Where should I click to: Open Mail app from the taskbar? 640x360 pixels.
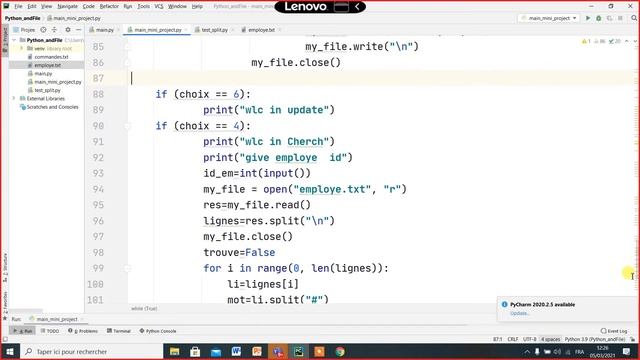216,351
